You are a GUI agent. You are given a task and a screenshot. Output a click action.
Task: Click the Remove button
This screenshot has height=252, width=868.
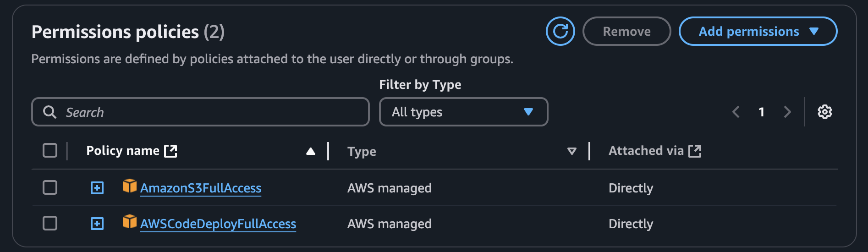626,31
